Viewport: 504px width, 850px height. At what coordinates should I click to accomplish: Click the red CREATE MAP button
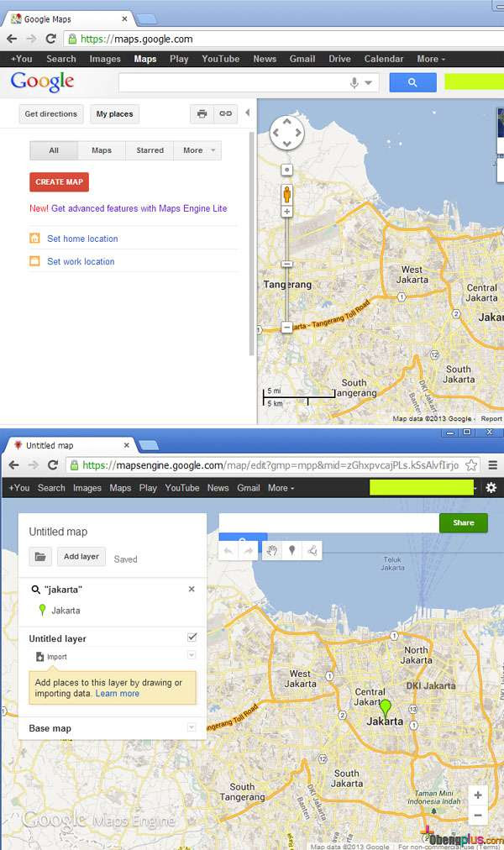[x=59, y=182]
